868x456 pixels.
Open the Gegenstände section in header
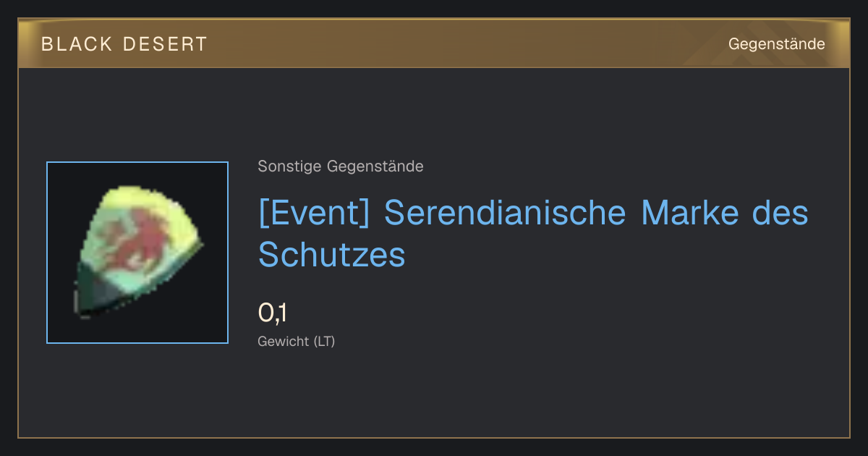776,44
